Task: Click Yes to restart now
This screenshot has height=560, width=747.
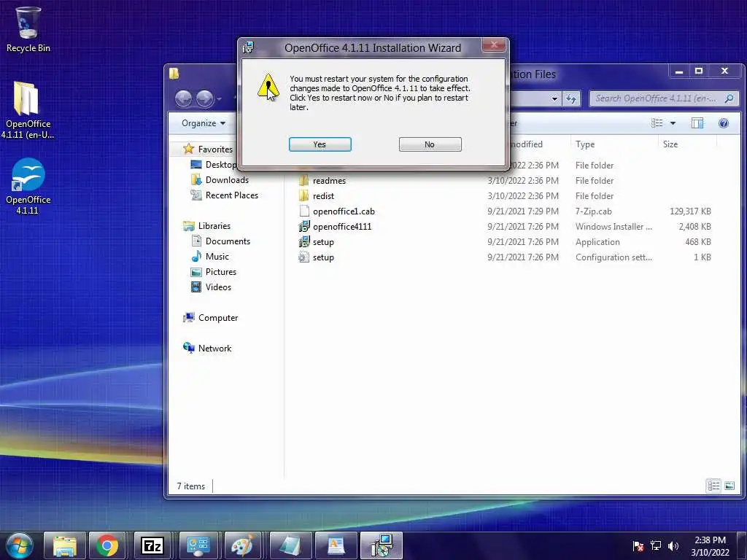Action: coord(320,144)
